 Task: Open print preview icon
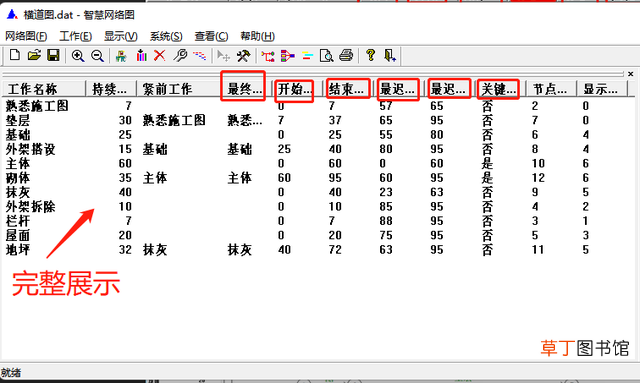[327, 56]
